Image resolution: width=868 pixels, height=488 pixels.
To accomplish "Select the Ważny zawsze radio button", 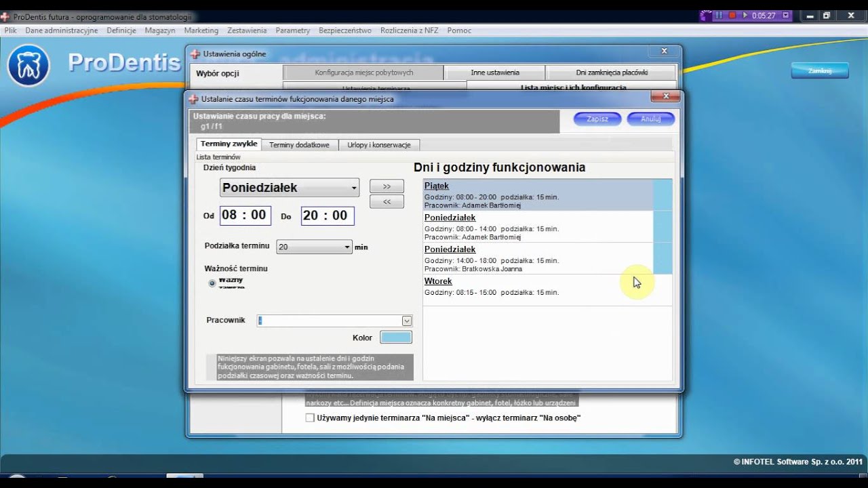I will 212,283.
